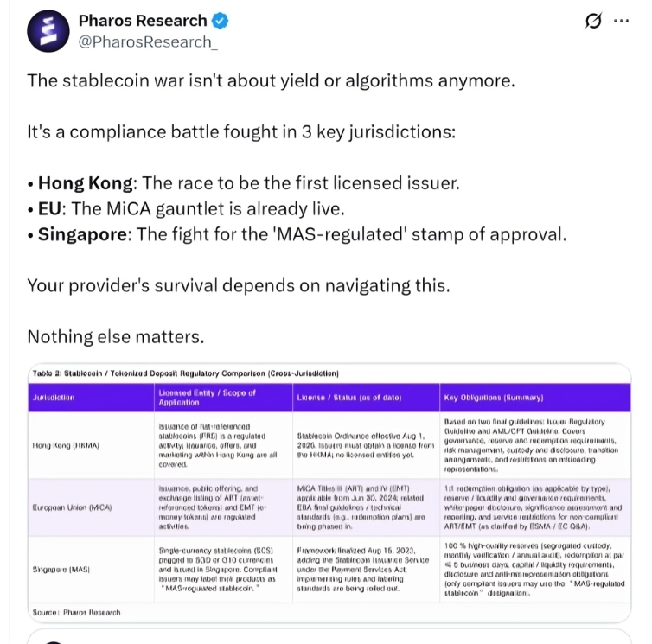This screenshot has width=652, height=644.
Task: Click the 'Licensed Entity / Scope of Application' header
Action: (x=208, y=398)
